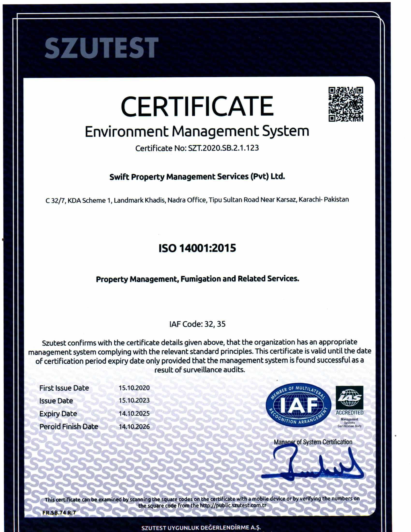The width and height of the screenshot is (411, 532).
Task: Click the date 15.10.2023
Action: point(134,400)
